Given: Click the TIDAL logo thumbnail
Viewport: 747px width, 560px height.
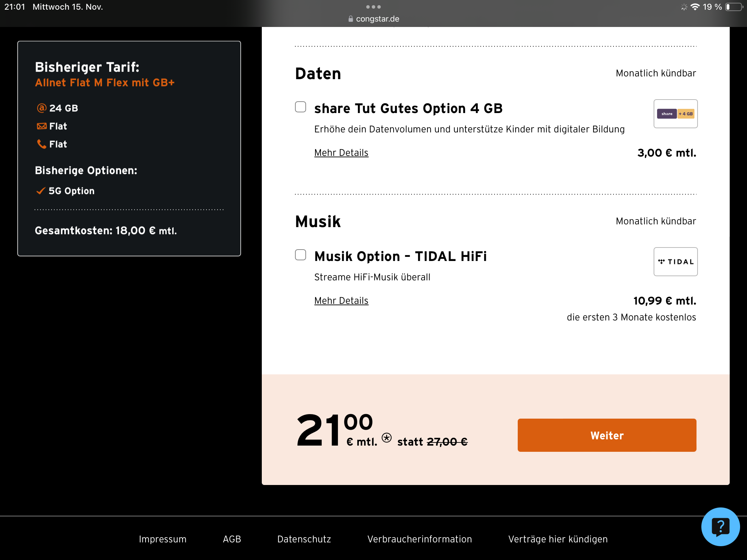Looking at the screenshot, I should pos(675,262).
